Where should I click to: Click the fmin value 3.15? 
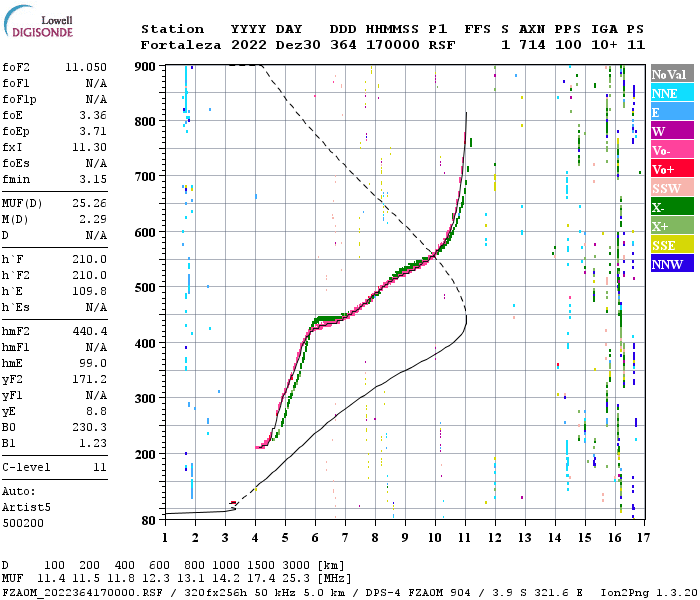coord(93,179)
